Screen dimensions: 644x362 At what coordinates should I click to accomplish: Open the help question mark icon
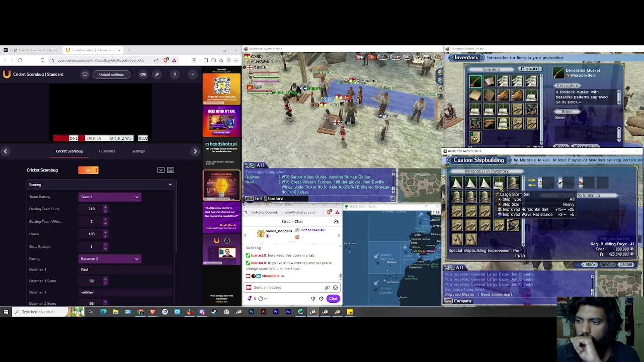click(x=175, y=74)
